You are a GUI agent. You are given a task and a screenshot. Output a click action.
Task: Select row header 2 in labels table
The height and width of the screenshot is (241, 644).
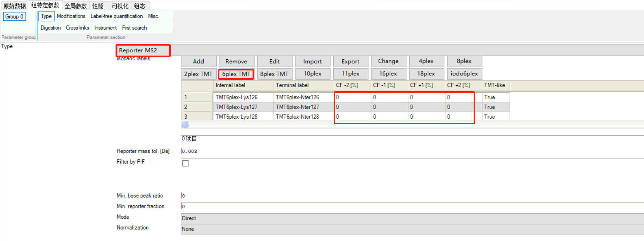[197, 107]
